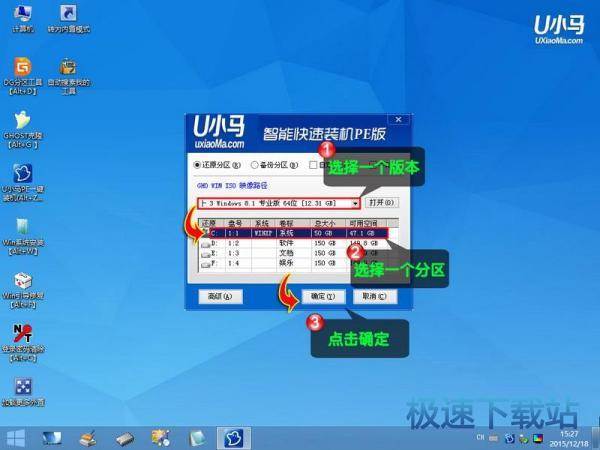Click the volume label (卷标) column header

click(293, 223)
